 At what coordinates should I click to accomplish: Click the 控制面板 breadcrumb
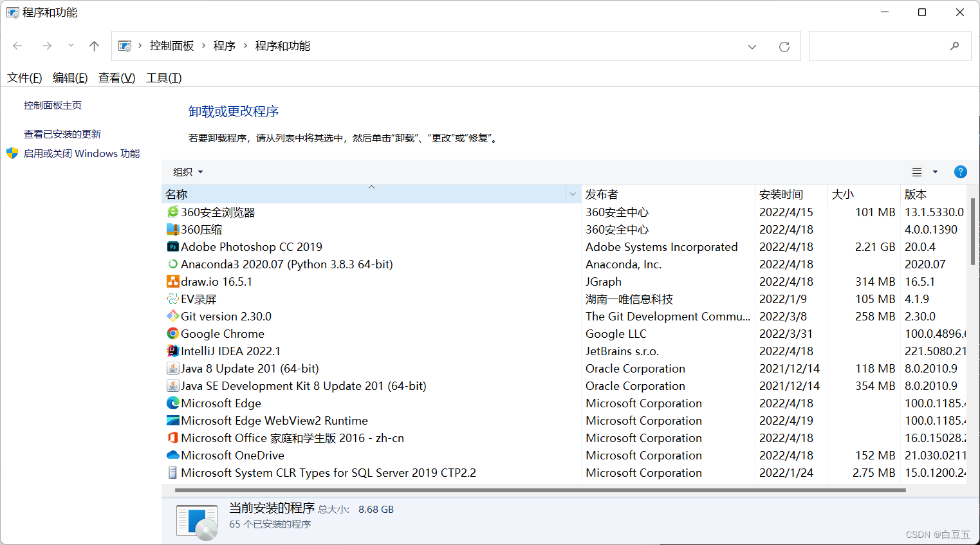(x=172, y=46)
